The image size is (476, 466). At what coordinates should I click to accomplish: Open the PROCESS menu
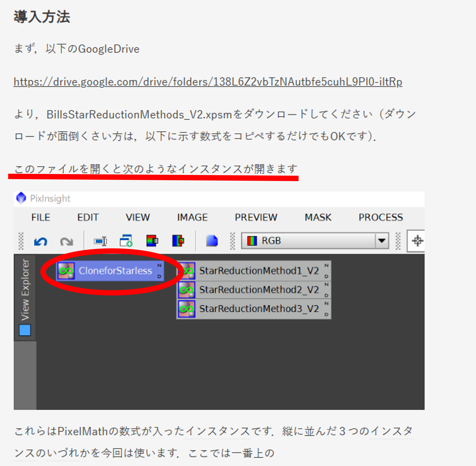point(381,217)
